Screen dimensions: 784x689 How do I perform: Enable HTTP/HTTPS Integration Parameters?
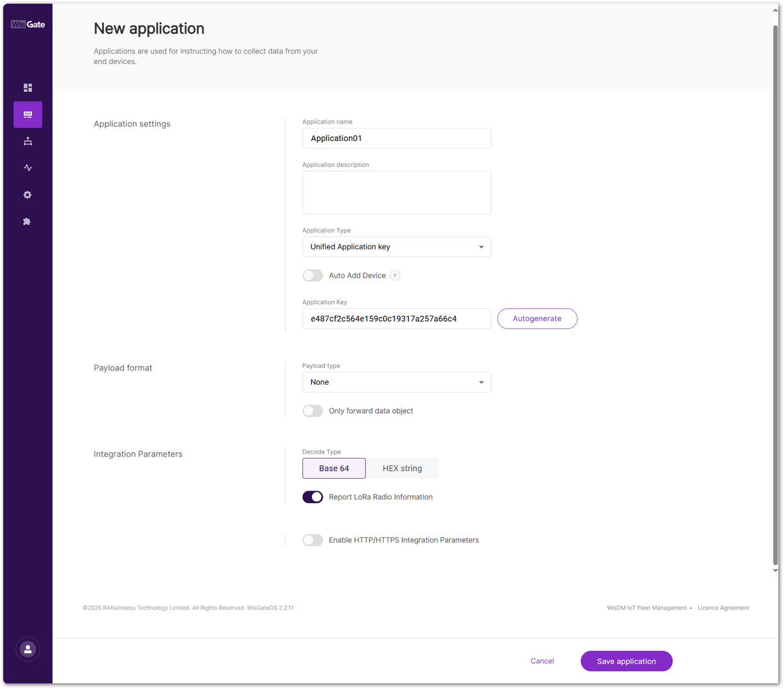[x=313, y=540]
